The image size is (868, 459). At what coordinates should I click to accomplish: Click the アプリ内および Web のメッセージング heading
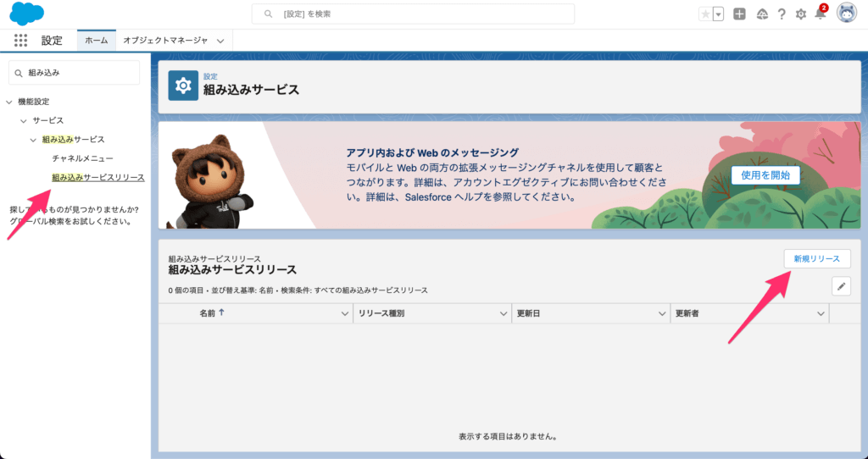432,152
